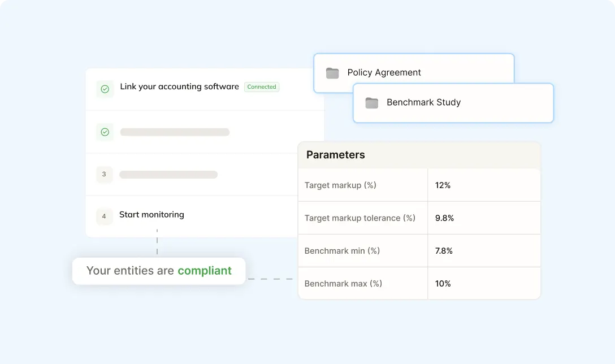Click the Start monitoring step label
The width and height of the screenshot is (615, 364).
[151, 215]
